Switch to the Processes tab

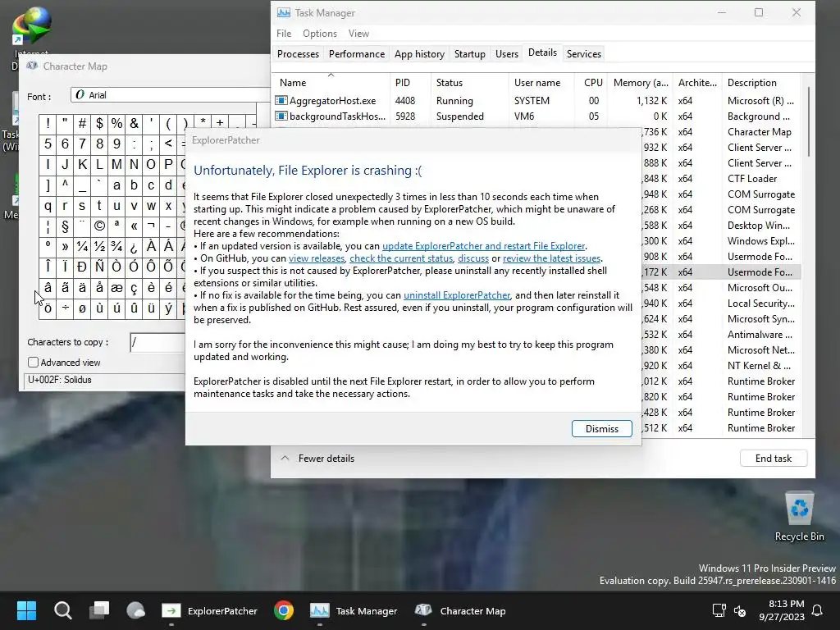point(298,53)
